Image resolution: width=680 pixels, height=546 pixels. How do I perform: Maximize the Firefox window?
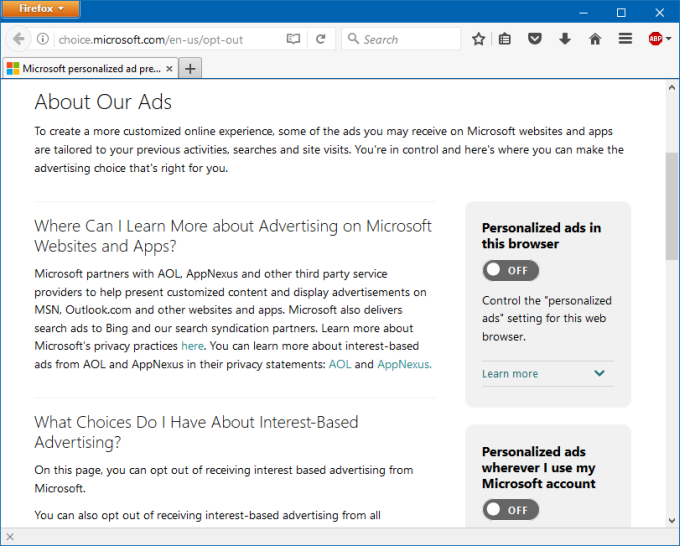click(x=621, y=13)
